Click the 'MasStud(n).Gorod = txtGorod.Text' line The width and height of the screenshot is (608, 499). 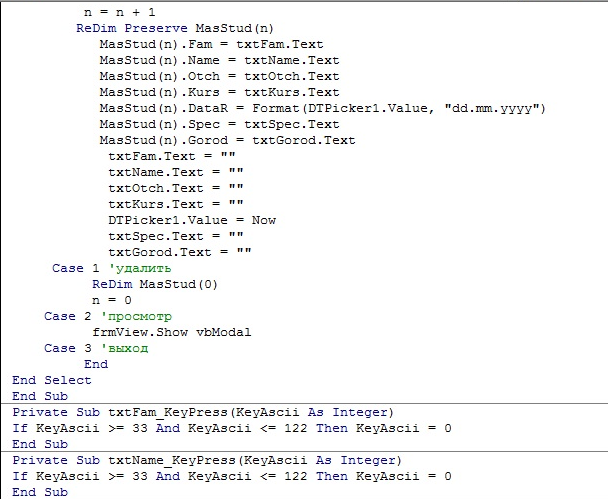click(x=228, y=140)
